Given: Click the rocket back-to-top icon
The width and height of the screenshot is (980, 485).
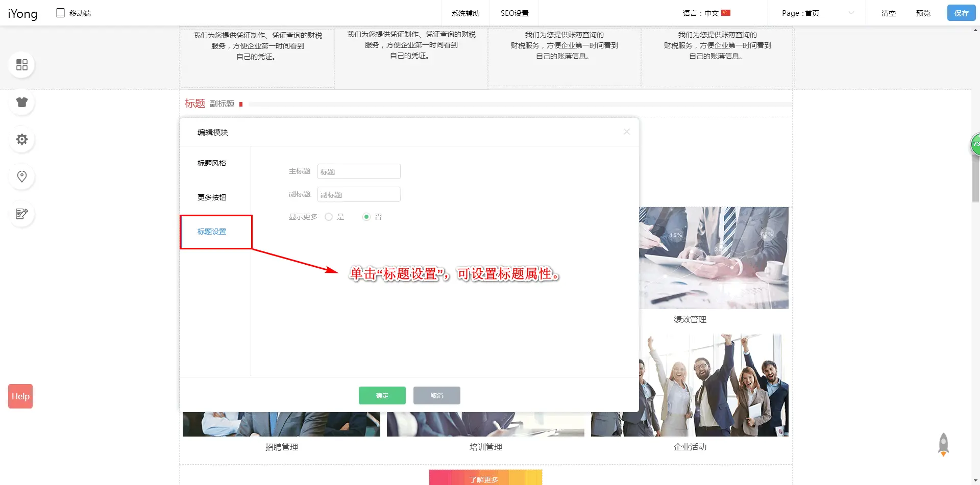Looking at the screenshot, I should 943,445.
